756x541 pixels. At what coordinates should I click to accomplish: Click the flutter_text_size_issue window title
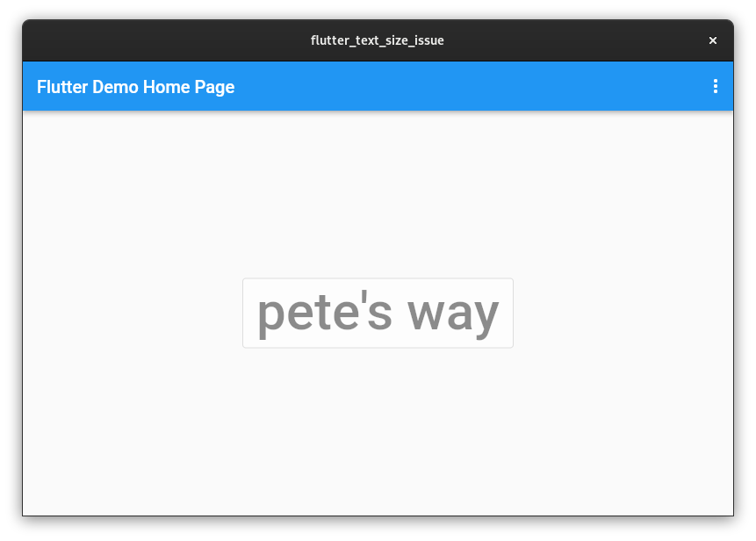pyautogui.click(x=377, y=40)
